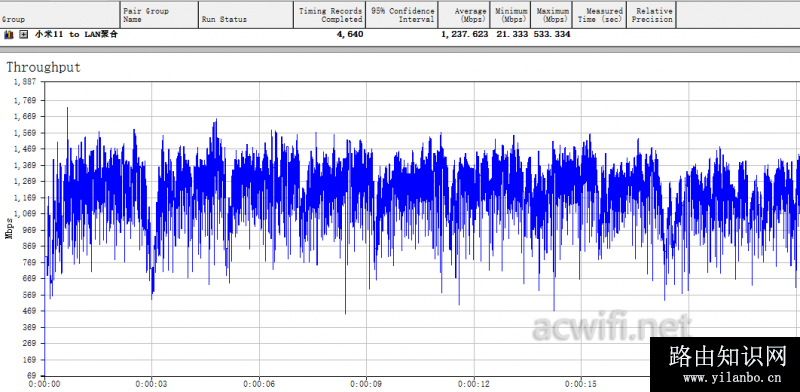Click the Minimum (Mbps) column header
Viewport: 800px width, 392px height.
tap(510, 14)
